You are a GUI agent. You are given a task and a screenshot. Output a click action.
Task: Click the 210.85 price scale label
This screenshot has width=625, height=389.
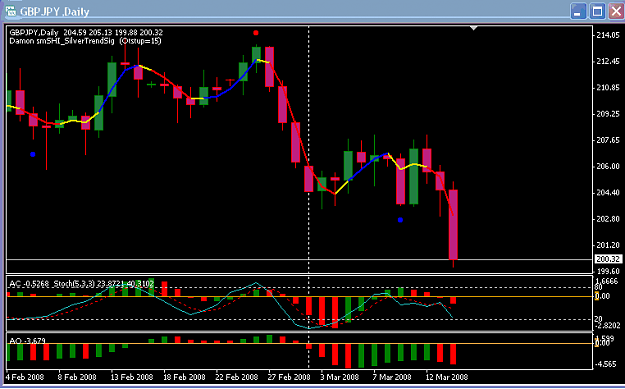pos(608,88)
